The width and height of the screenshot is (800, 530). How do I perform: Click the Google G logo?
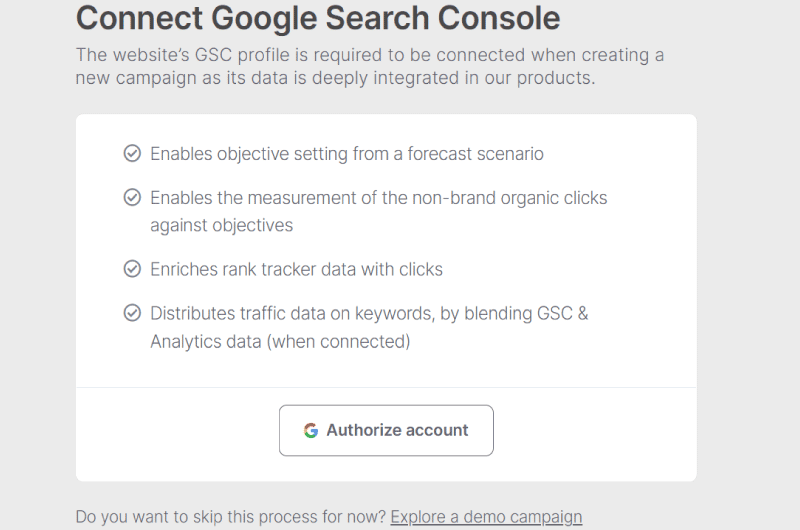[x=311, y=431]
